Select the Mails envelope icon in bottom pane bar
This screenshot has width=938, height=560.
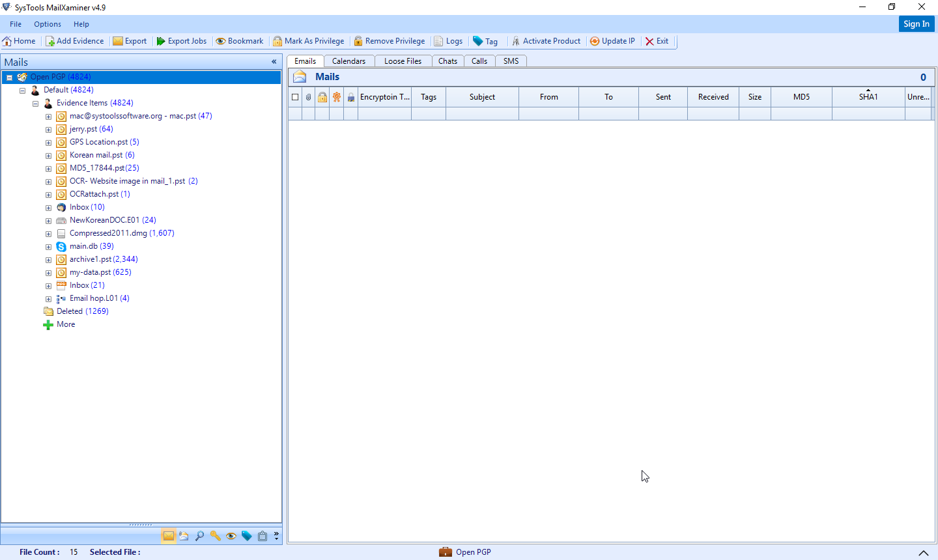pyautogui.click(x=169, y=536)
